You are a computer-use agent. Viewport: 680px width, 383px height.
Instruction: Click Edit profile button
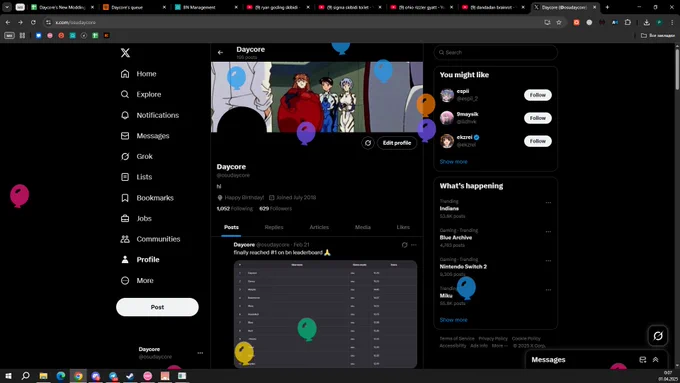pyautogui.click(x=397, y=143)
